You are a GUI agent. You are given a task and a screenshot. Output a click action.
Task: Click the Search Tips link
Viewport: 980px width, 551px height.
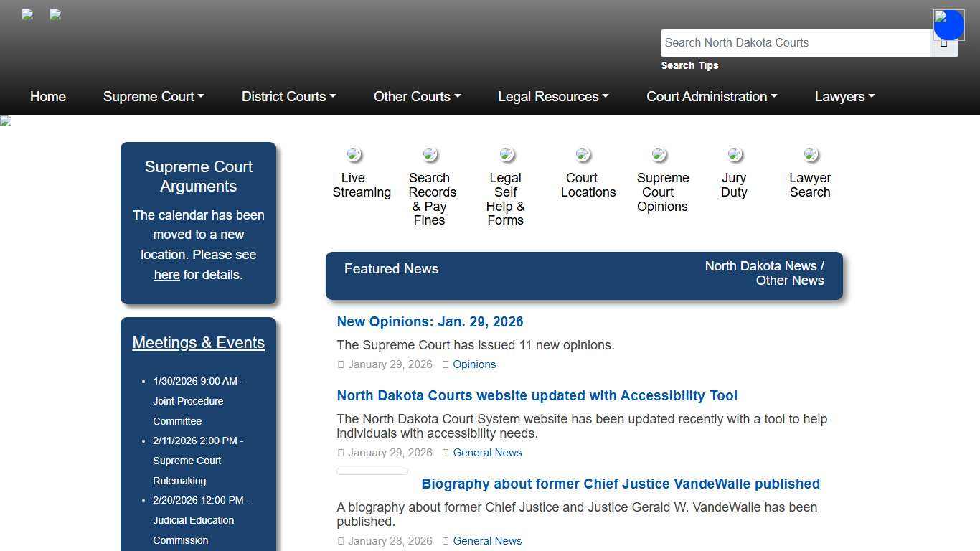click(x=689, y=65)
